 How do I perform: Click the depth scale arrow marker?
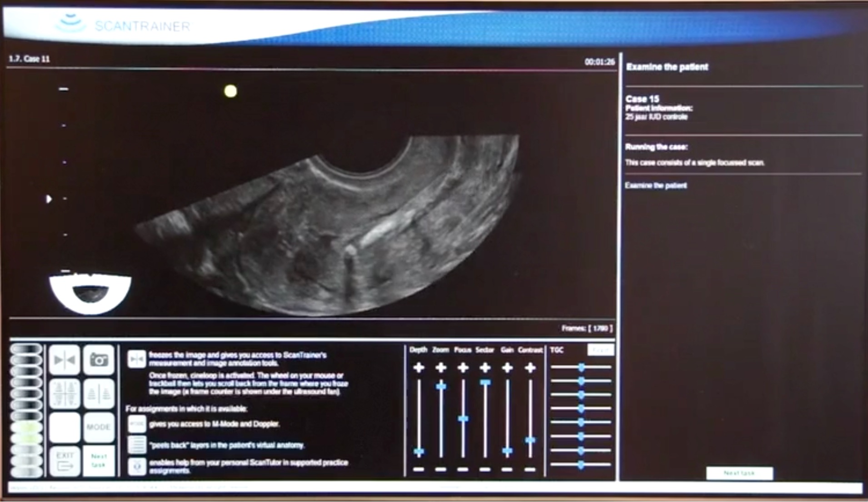click(x=49, y=199)
